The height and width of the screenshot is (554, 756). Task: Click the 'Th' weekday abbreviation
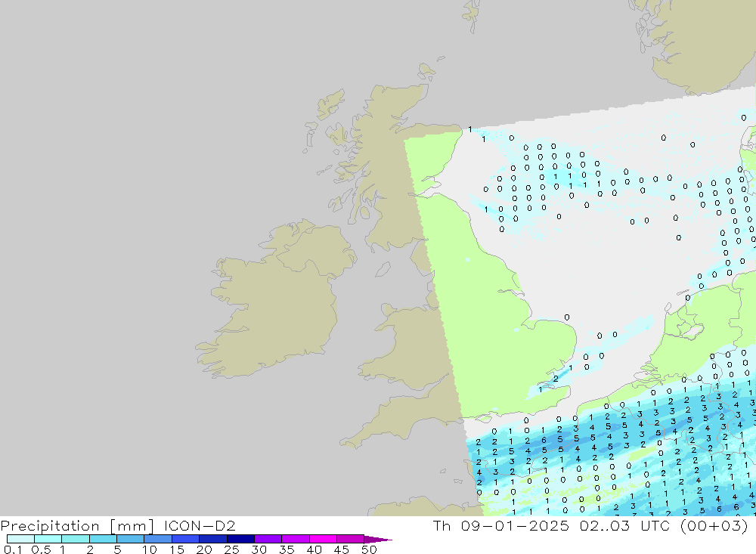[442, 526]
